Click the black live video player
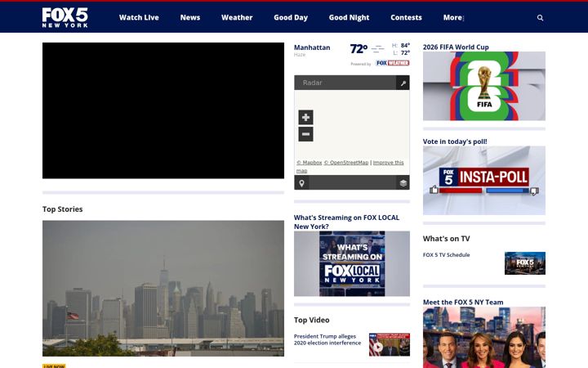The image size is (588, 368). point(163,110)
